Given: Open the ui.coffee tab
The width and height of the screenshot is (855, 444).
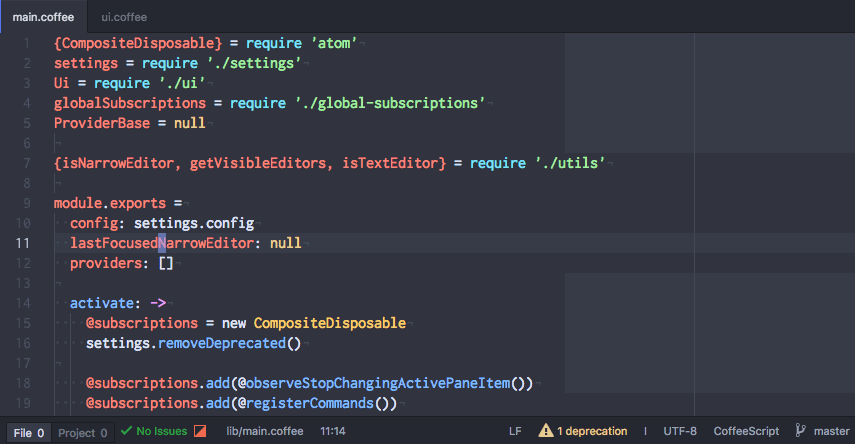Looking at the screenshot, I should (x=124, y=17).
